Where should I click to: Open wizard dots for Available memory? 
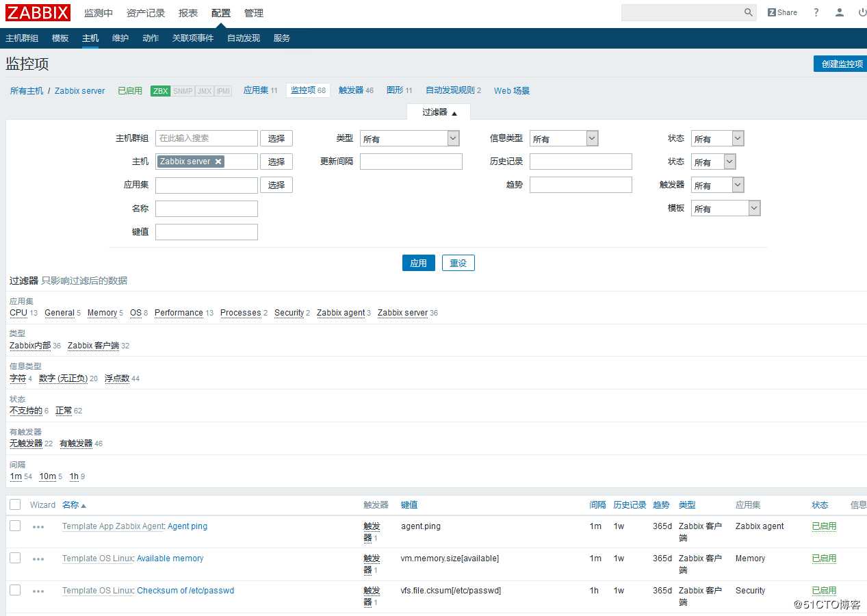[38, 559]
